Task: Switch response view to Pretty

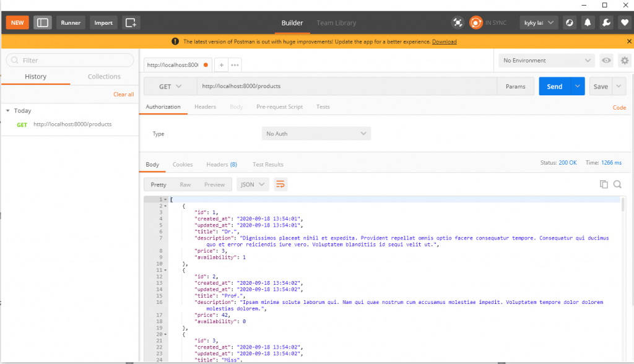Action: click(x=158, y=184)
